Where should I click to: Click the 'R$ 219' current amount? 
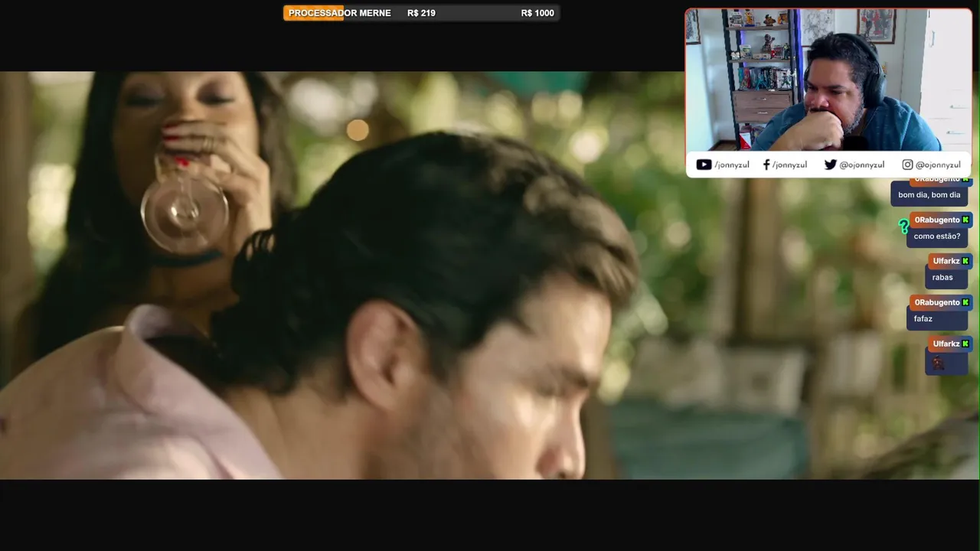point(421,13)
